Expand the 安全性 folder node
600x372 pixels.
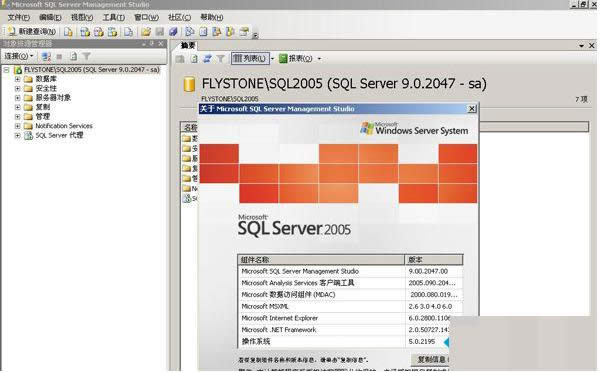point(17,88)
